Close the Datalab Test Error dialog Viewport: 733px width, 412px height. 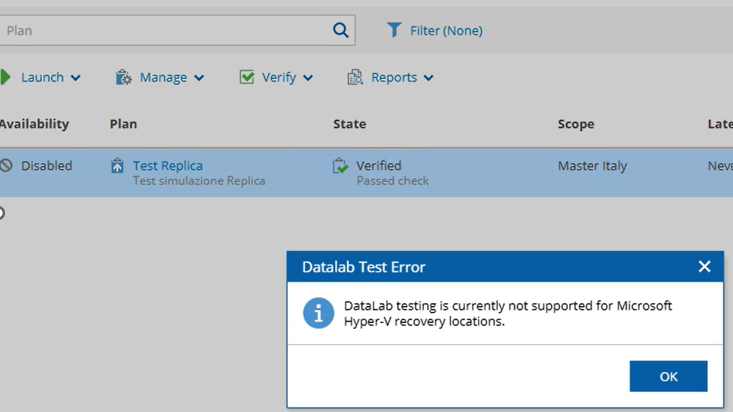704,266
